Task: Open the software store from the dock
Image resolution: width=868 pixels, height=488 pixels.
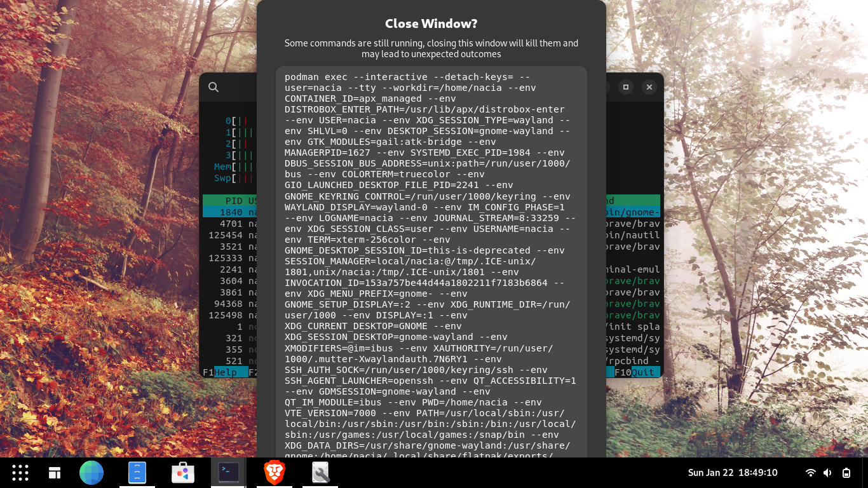Action: pyautogui.click(x=182, y=473)
